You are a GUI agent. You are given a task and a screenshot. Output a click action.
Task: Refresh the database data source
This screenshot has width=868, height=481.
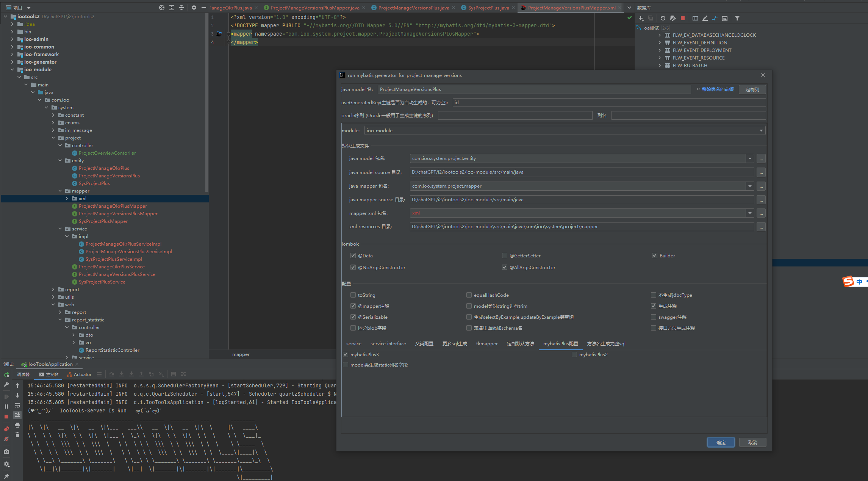click(663, 18)
